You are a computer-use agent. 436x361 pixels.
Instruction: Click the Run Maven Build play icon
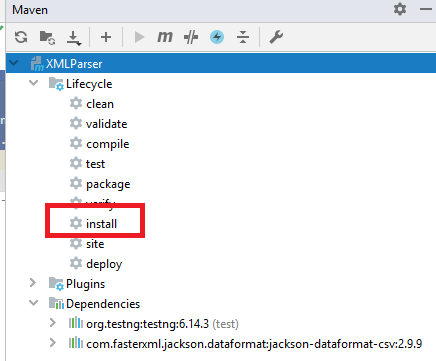[x=139, y=37]
